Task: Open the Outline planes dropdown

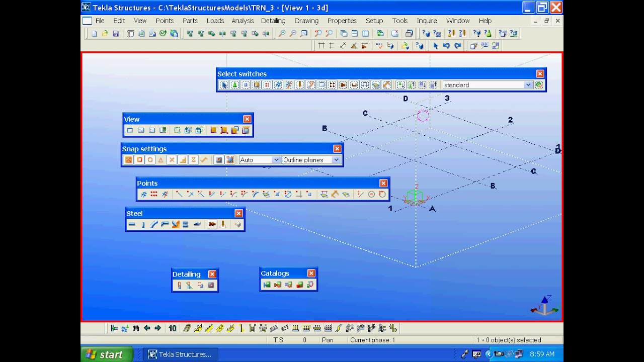Action: (x=336, y=160)
